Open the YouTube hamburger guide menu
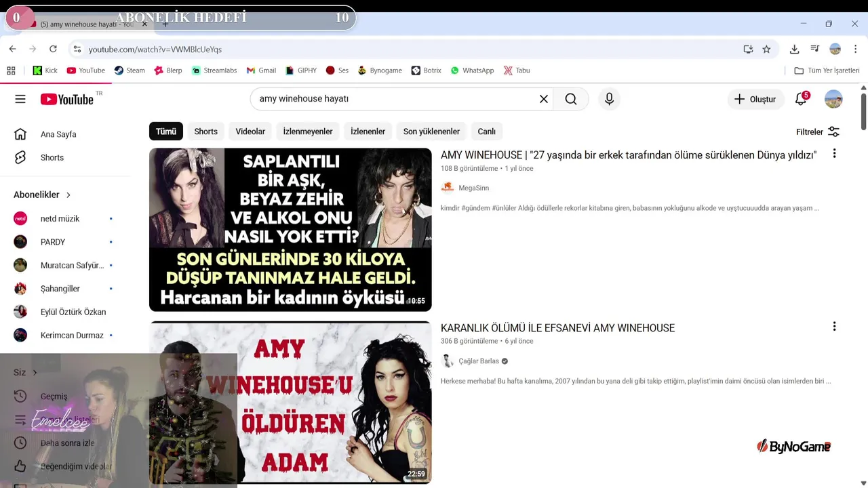This screenshot has width=868, height=488. (x=20, y=99)
